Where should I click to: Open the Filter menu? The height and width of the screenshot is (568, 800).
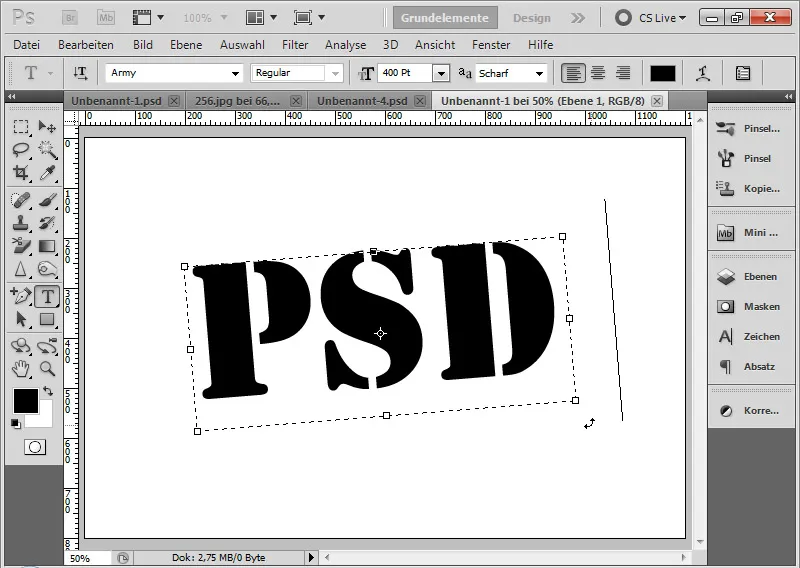coord(295,45)
